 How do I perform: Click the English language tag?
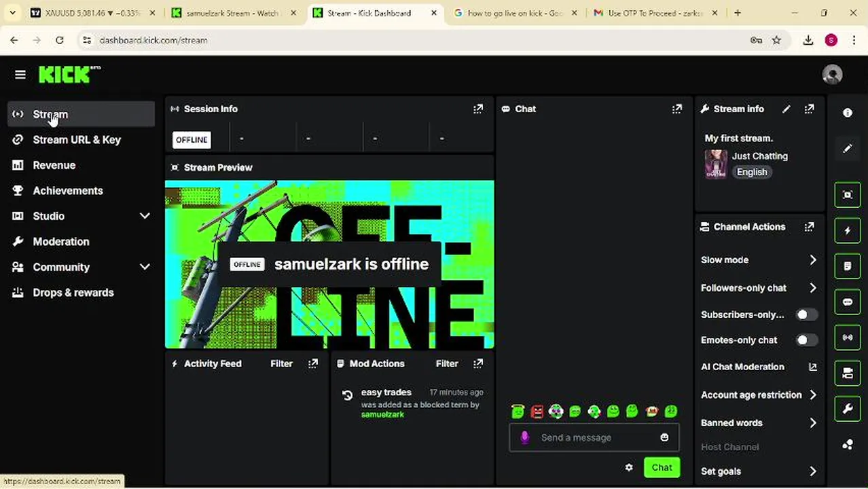coord(752,172)
